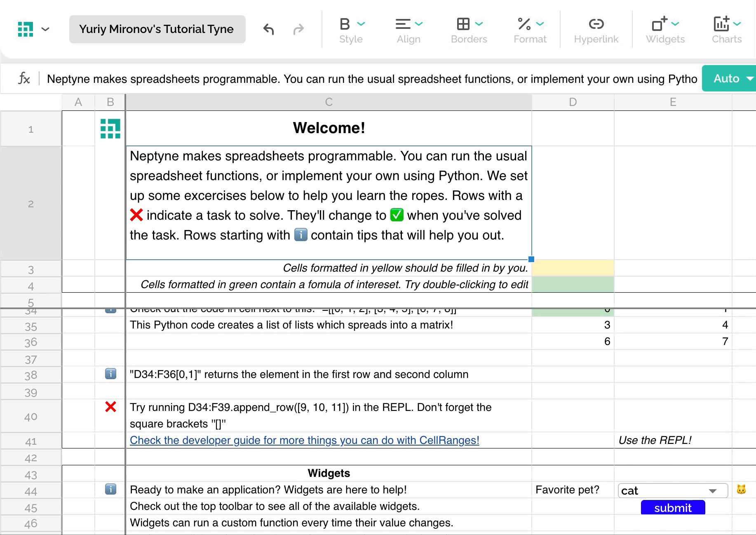Select row 1 header
This screenshot has width=756, height=535.
(31, 129)
